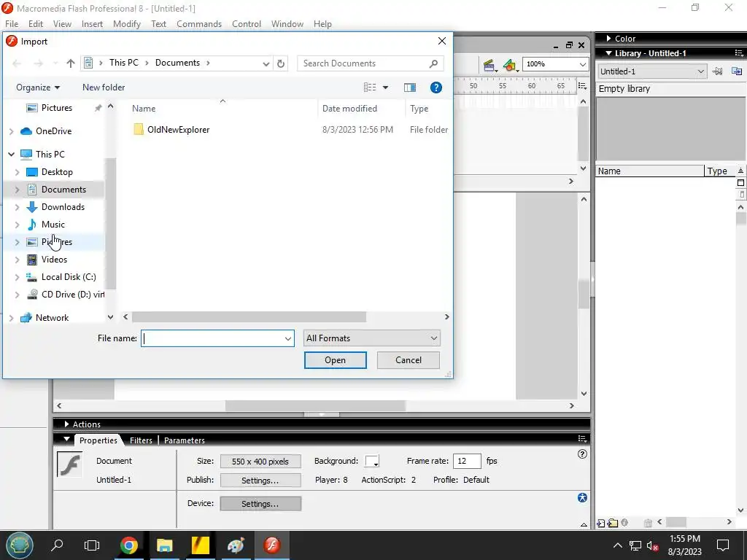Click the Library wide view icon
The image size is (747, 560).
click(740, 183)
